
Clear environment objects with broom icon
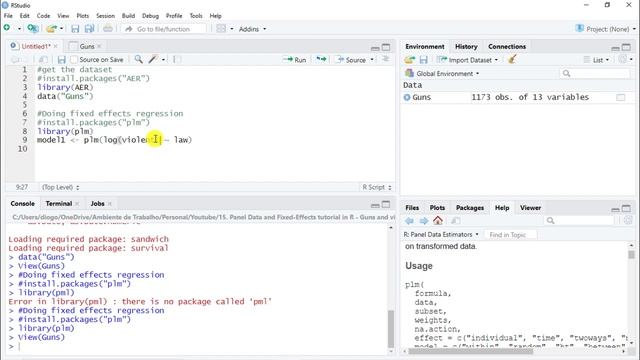(x=512, y=60)
